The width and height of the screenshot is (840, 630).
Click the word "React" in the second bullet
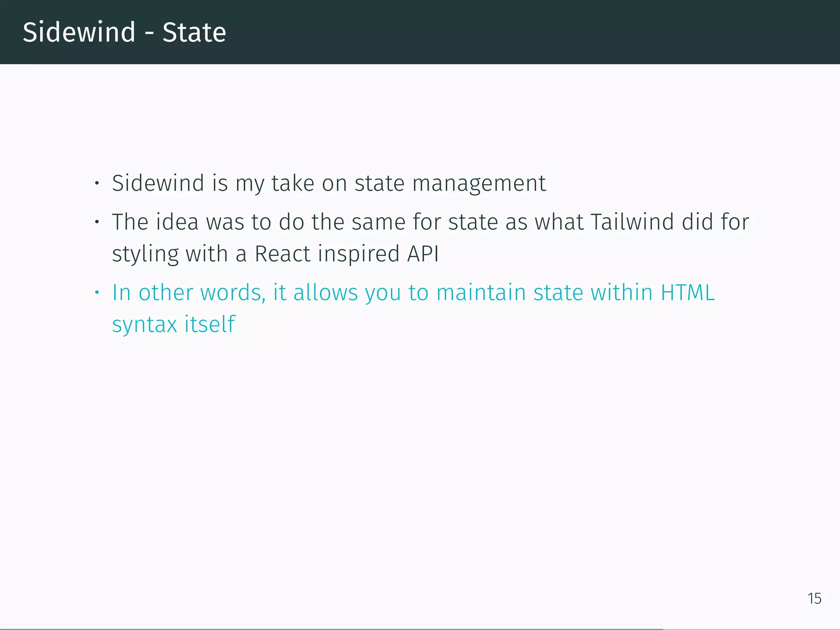tap(283, 253)
